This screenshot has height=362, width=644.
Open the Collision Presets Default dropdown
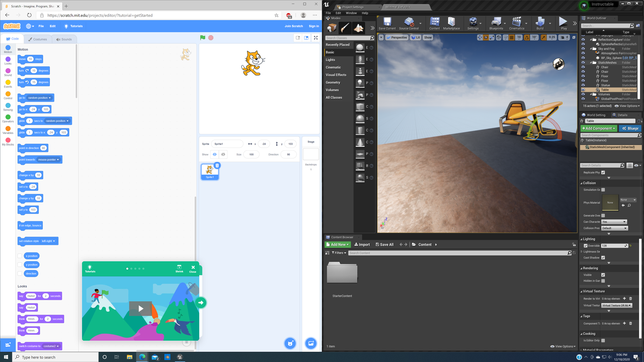pos(614,228)
